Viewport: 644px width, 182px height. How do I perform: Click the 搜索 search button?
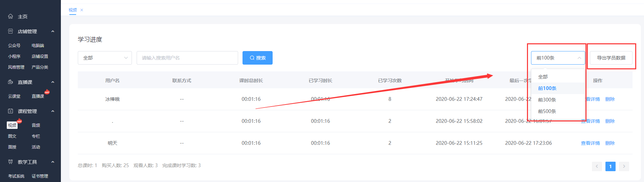point(257,58)
